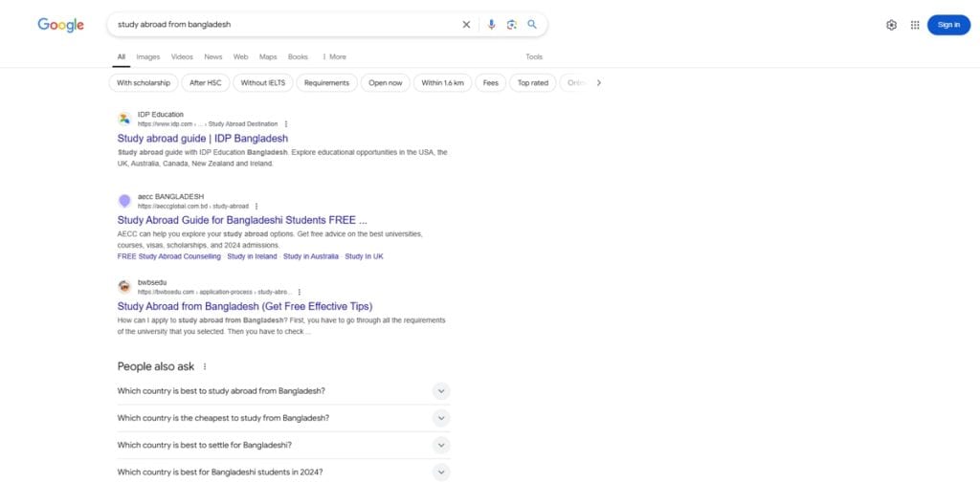This screenshot has height=483, width=980.
Task: Switch to the Videos tab
Action: (x=182, y=56)
